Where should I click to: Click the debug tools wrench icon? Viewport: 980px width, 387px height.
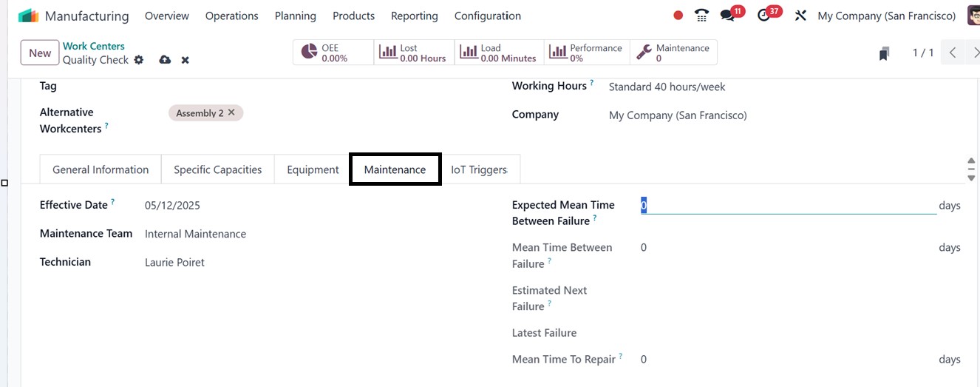click(800, 16)
